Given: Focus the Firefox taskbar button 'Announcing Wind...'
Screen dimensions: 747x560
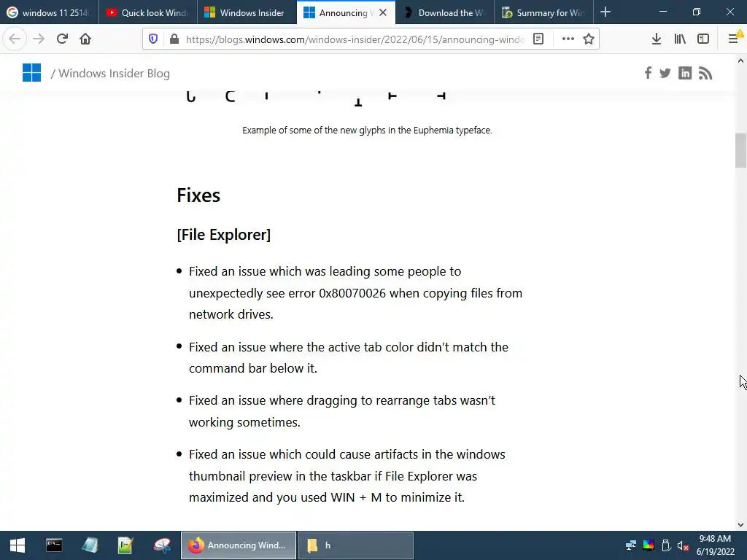Looking at the screenshot, I should 239,545.
